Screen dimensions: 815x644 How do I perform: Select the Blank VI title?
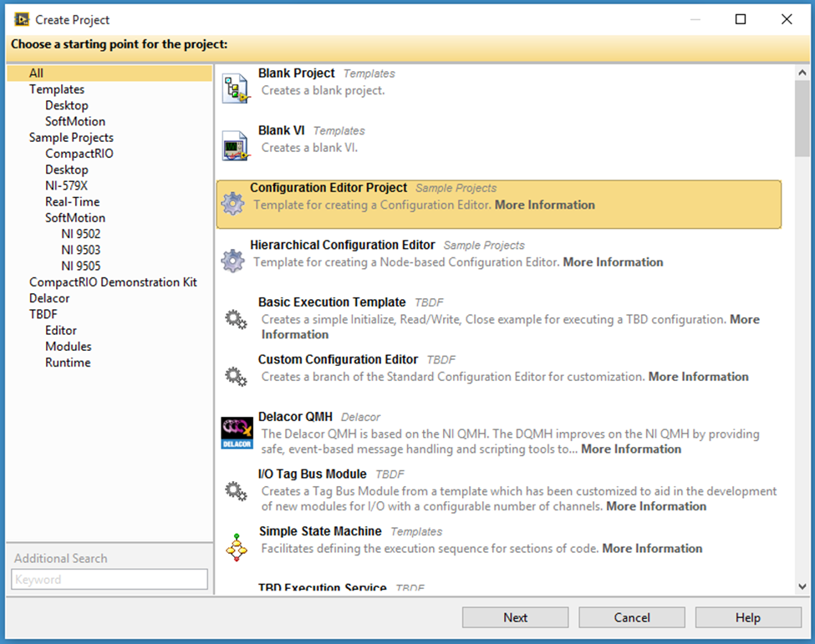(281, 130)
